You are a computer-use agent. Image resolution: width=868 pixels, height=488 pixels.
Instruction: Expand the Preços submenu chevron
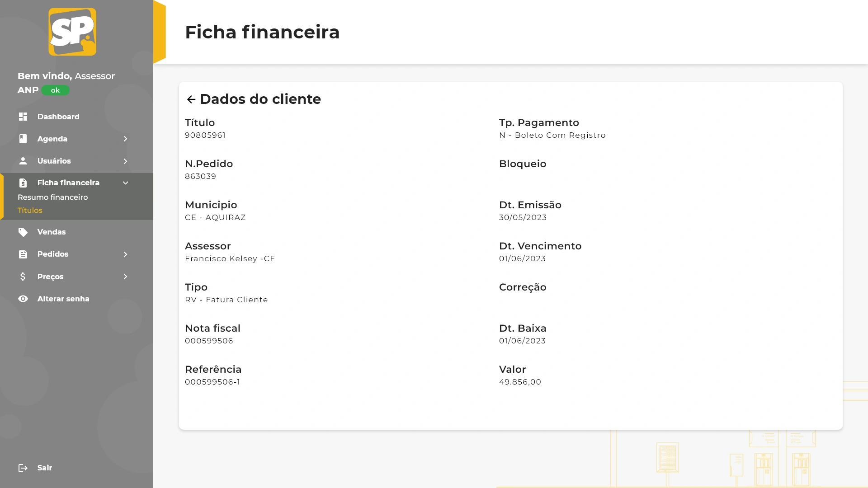click(x=126, y=277)
